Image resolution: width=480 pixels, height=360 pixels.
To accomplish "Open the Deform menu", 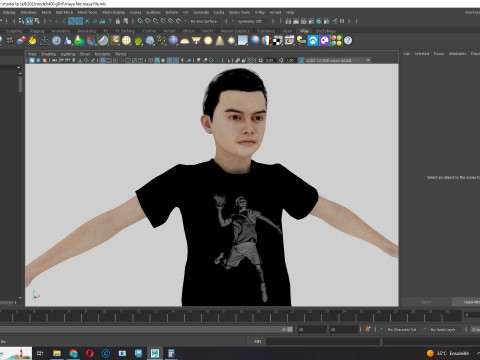I will coord(172,12).
